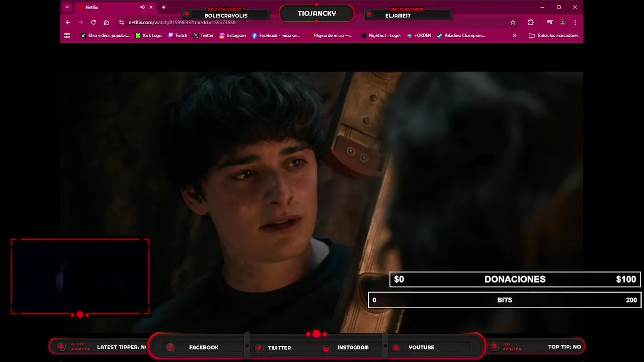Click the 200 bits goal value

[x=631, y=300]
